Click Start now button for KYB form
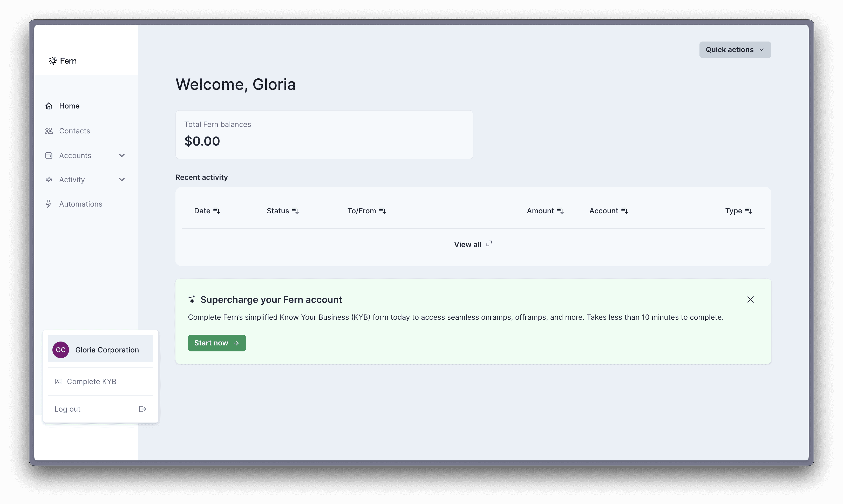 point(217,343)
